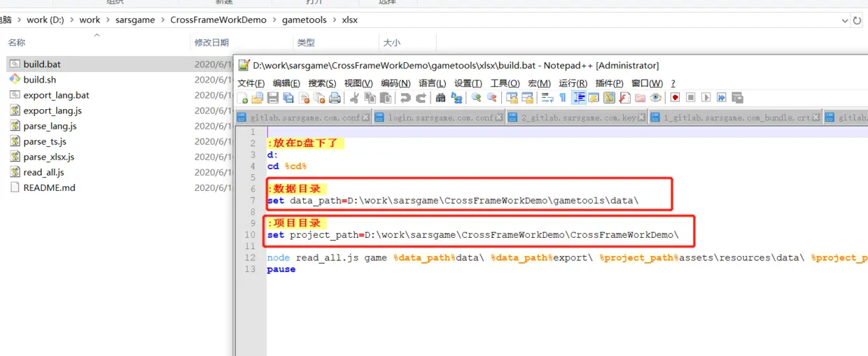This screenshot has width=868, height=356.
Task: Toggle Folder as Workspace icon
Action: 640,98
